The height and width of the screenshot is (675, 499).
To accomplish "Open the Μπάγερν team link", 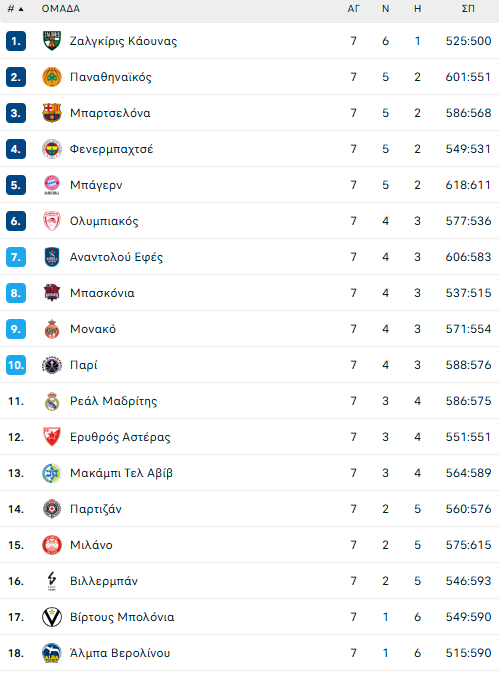I will (x=96, y=185).
